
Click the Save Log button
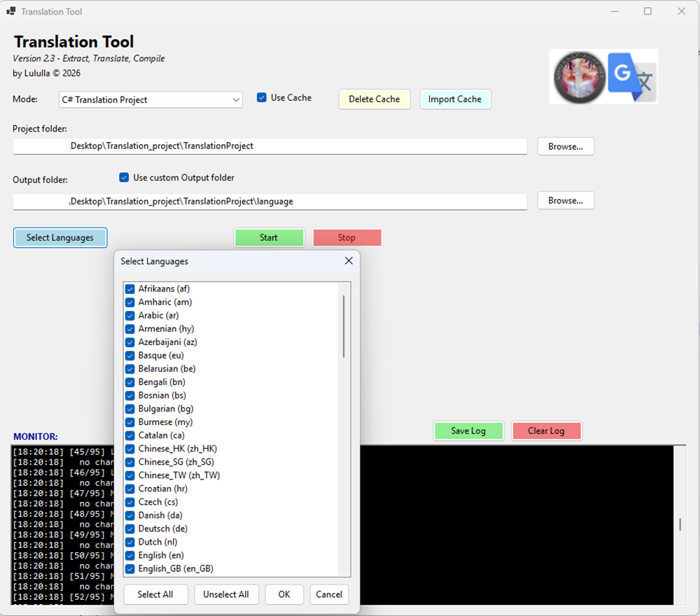pos(468,430)
